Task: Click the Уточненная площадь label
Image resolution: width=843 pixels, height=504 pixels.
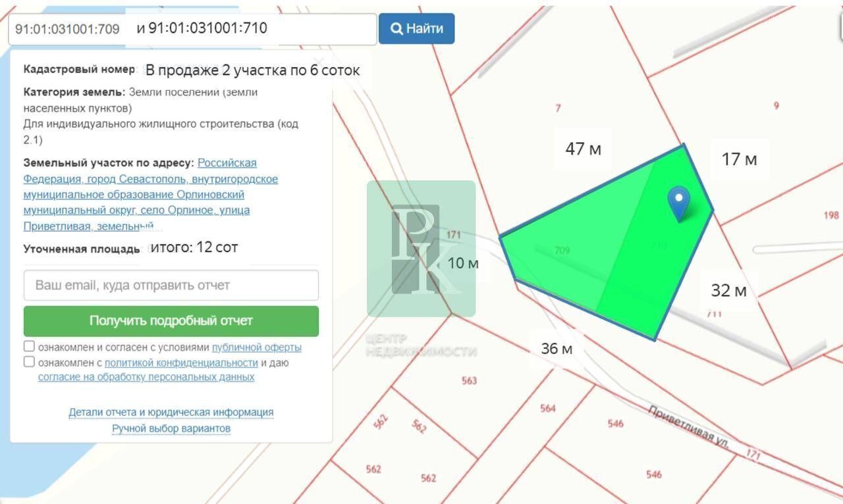Action: tap(82, 249)
